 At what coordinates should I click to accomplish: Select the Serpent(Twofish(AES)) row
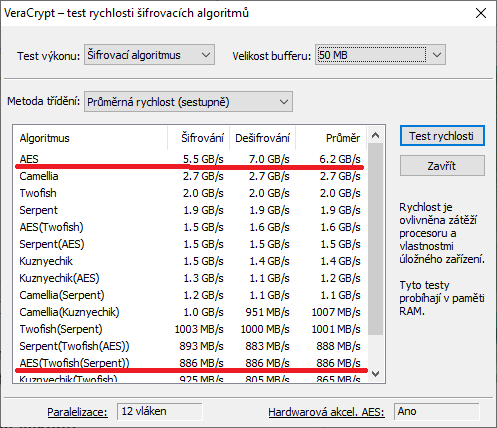pos(190,346)
